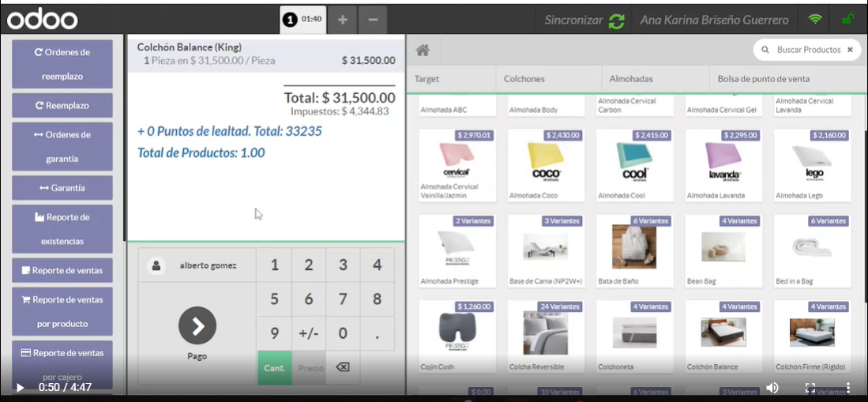Open Reporte de ventas button
This screenshot has width=868, height=402.
62,270
